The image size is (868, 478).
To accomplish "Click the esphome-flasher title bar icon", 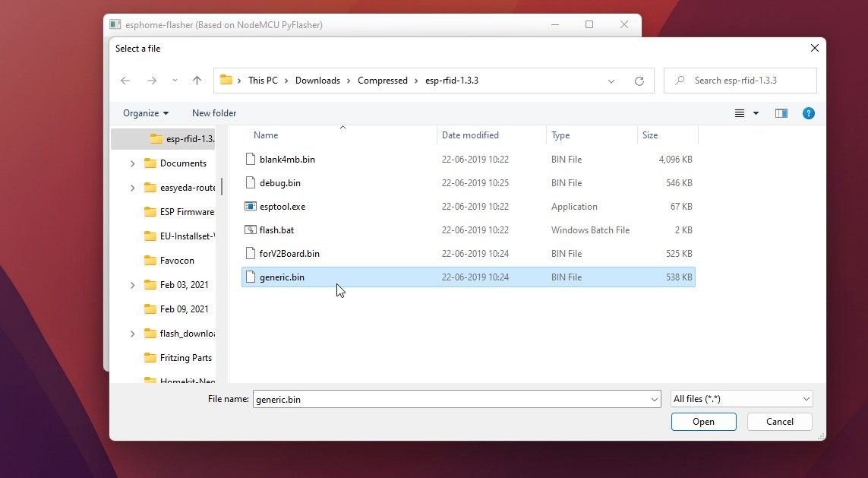I will point(115,24).
